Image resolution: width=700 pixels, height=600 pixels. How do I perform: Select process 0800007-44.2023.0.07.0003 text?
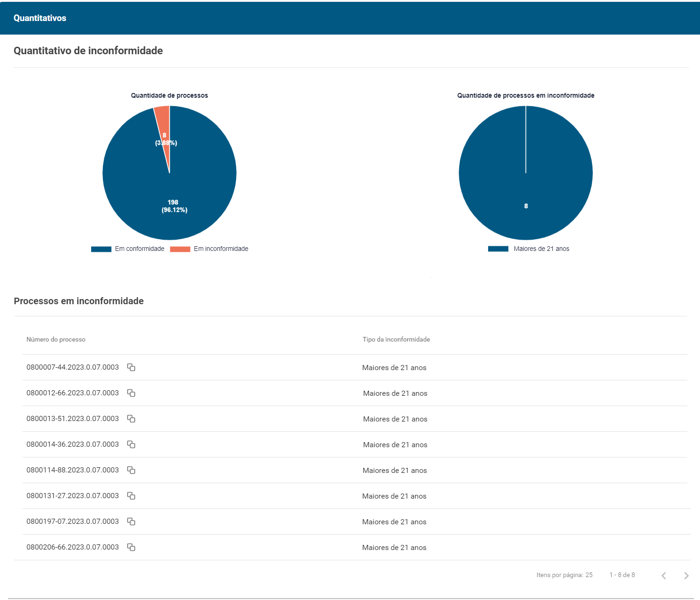coord(72,367)
